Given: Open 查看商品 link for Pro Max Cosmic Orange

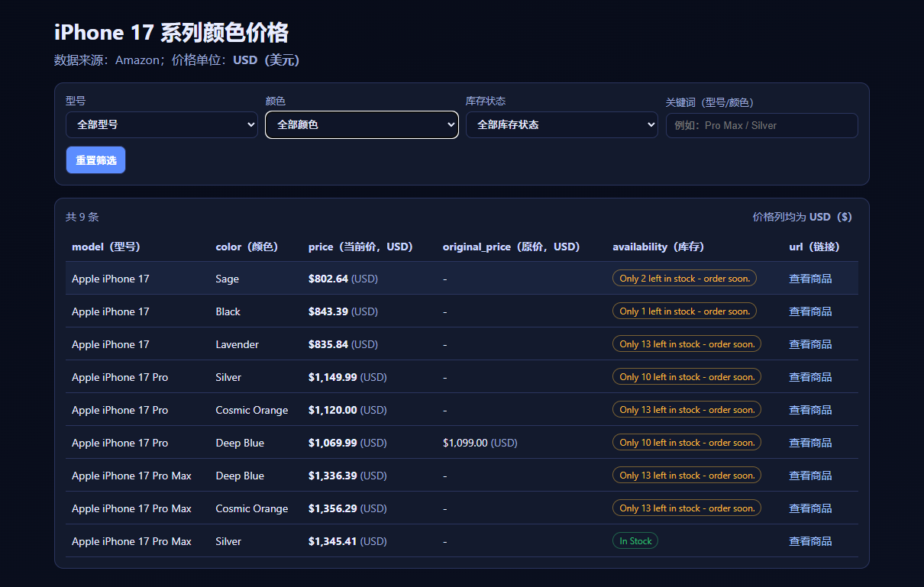Looking at the screenshot, I should (810, 508).
